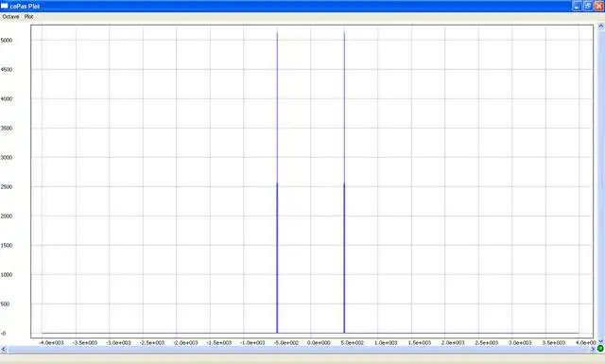Click the coPas Plot window icon

(4, 6)
